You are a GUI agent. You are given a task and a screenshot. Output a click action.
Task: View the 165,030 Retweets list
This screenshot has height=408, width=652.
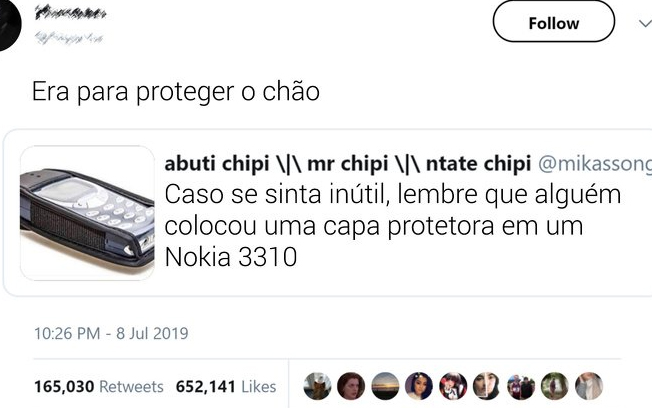click(x=99, y=386)
